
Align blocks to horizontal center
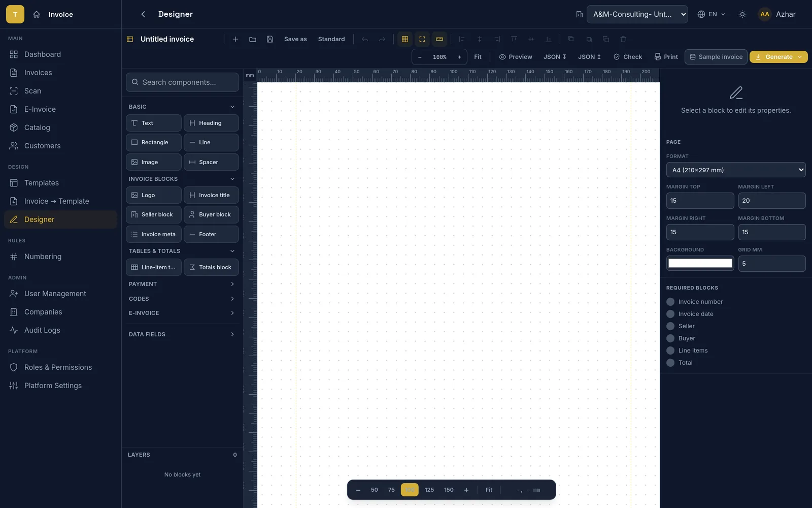479,39
